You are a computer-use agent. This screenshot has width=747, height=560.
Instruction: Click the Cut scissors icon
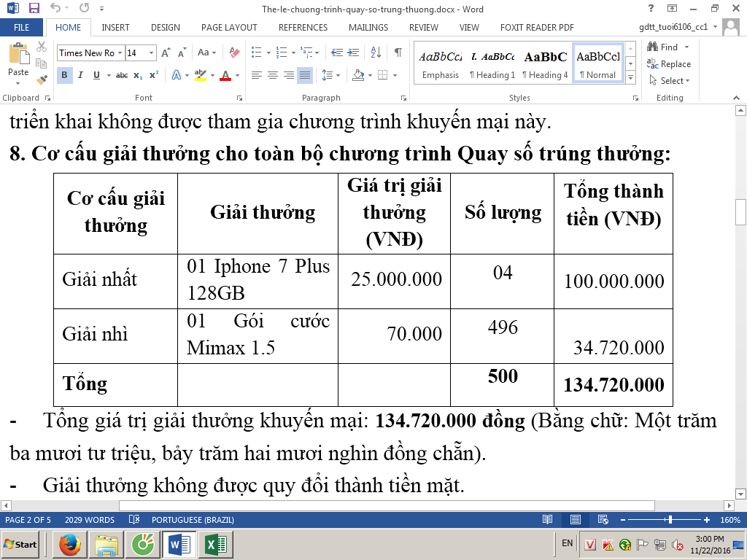pos(42,47)
